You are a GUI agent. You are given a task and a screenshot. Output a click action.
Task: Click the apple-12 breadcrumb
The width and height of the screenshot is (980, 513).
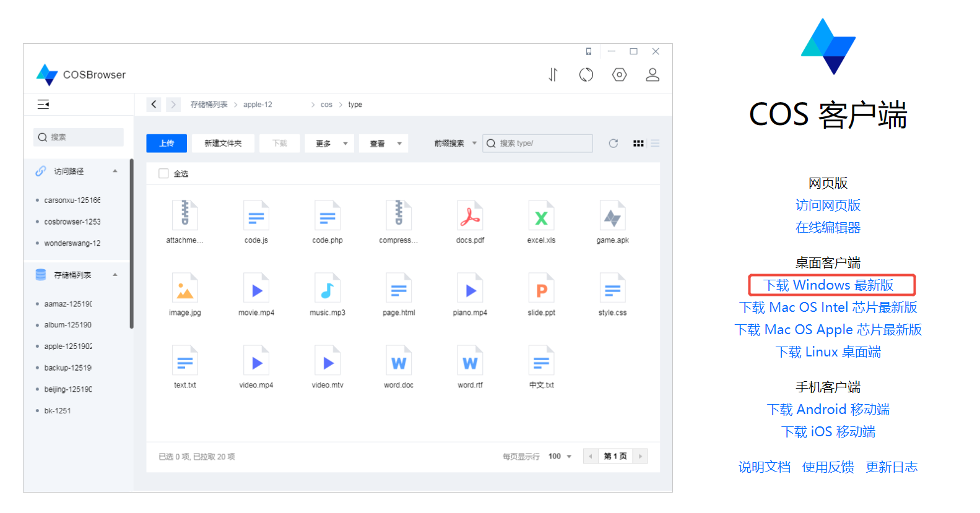point(258,105)
